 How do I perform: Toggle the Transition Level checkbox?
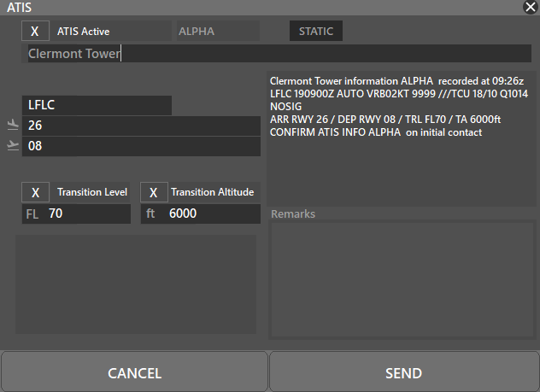coord(35,192)
